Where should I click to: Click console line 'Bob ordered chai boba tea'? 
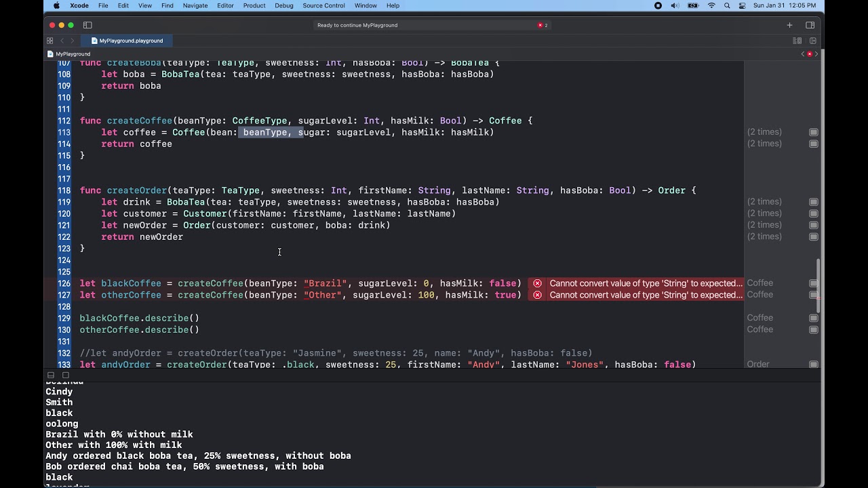coord(184,466)
